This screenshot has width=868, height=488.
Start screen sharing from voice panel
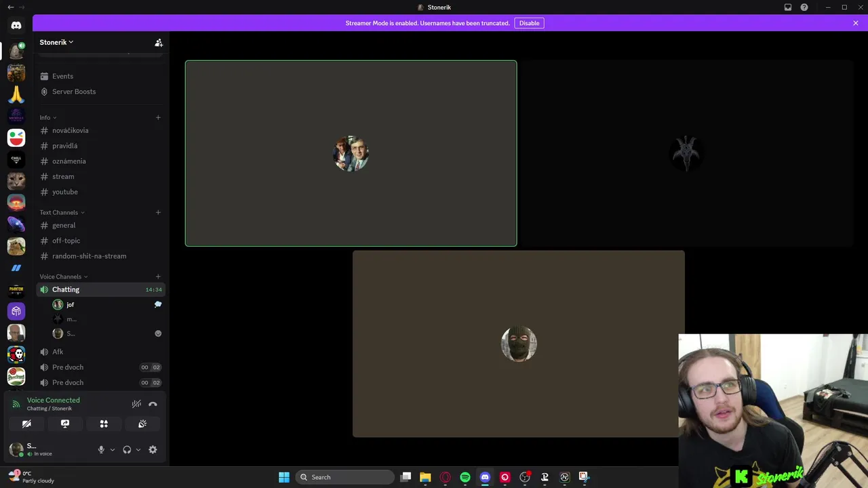(x=65, y=424)
